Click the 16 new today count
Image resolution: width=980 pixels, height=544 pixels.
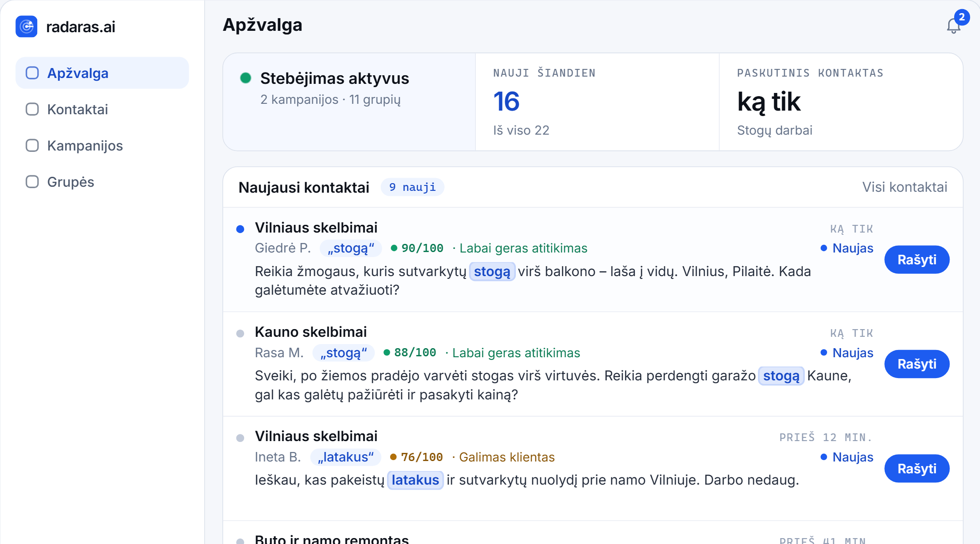[506, 101]
